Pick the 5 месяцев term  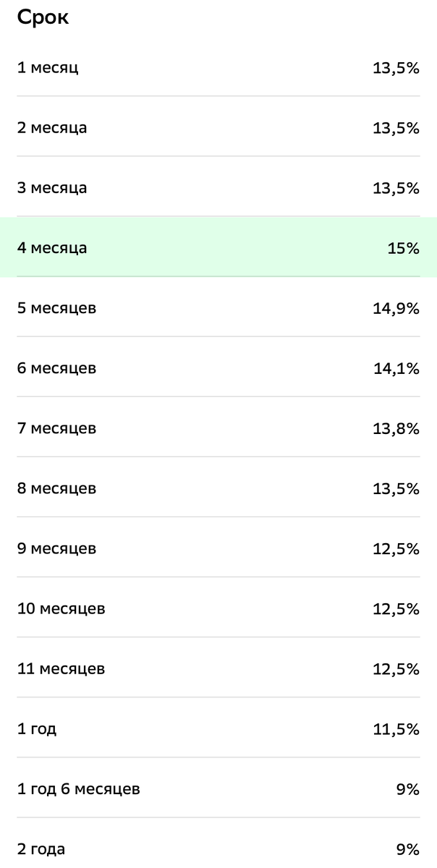218,308
